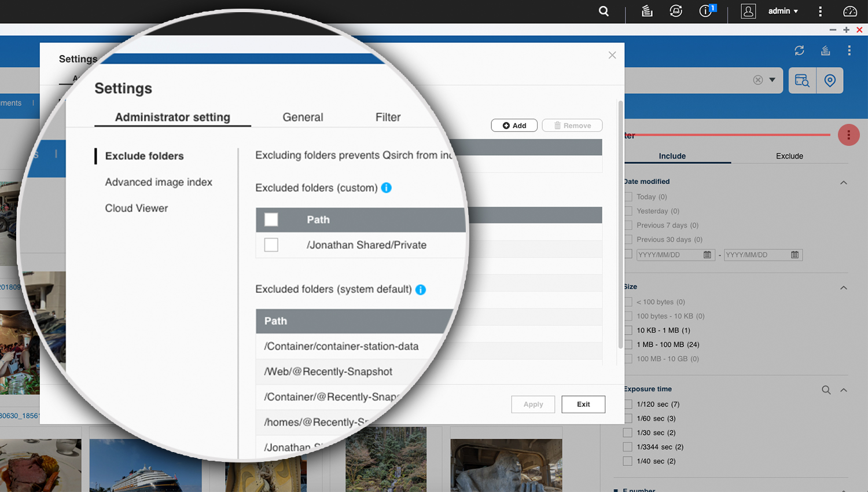Open the stone troll statue thumbnail

click(506, 465)
